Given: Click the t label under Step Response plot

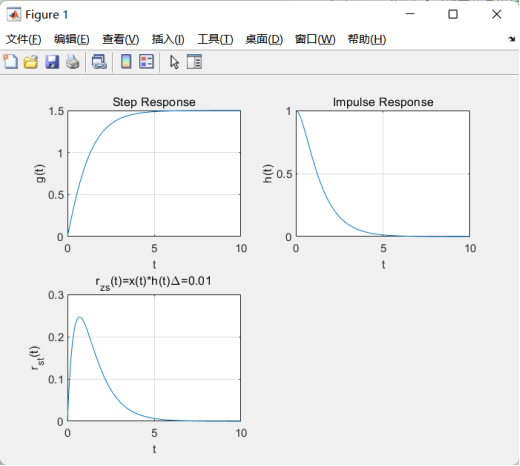Looking at the screenshot, I should (154, 264).
